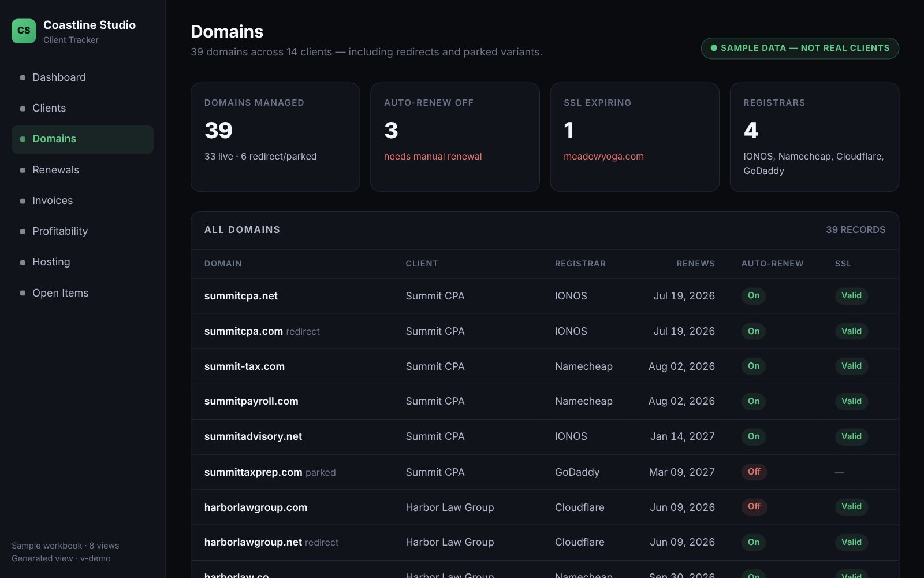The image size is (924, 578).
Task: Toggle auto-renew On for summitcpa.com redirect
Action: [x=754, y=331]
